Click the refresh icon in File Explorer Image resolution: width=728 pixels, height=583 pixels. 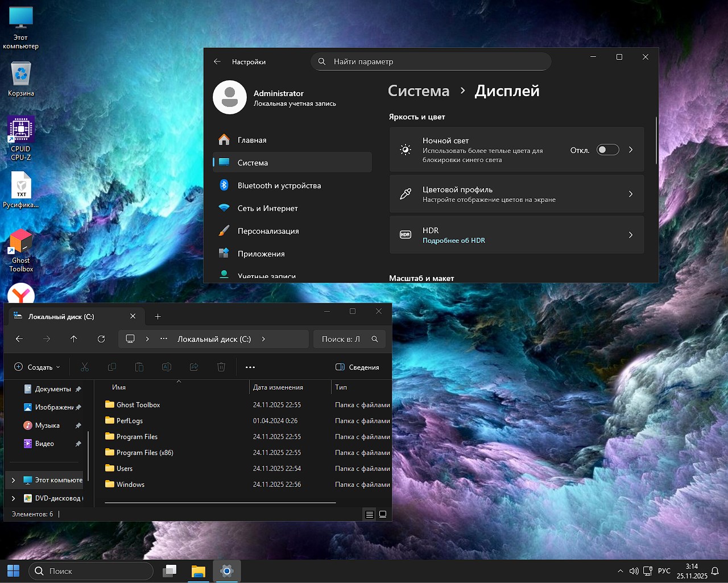(x=101, y=339)
